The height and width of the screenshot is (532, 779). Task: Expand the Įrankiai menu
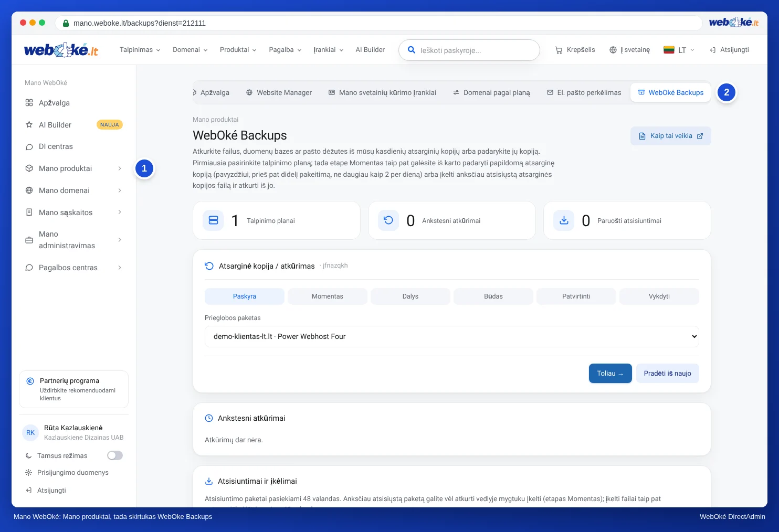(x=329, y=50)
